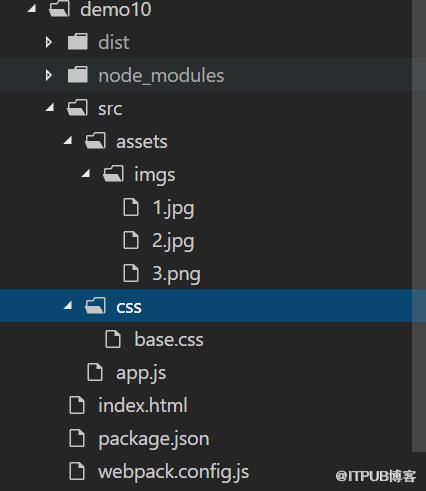Open the package.json file
The image size is (426, 491).
coord(154,439)
